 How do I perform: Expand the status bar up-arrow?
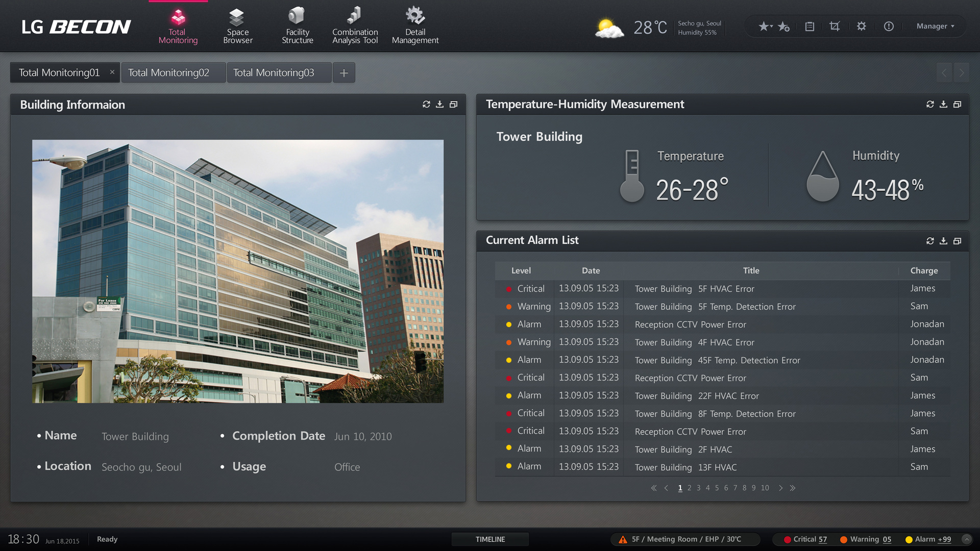[967, 539]
